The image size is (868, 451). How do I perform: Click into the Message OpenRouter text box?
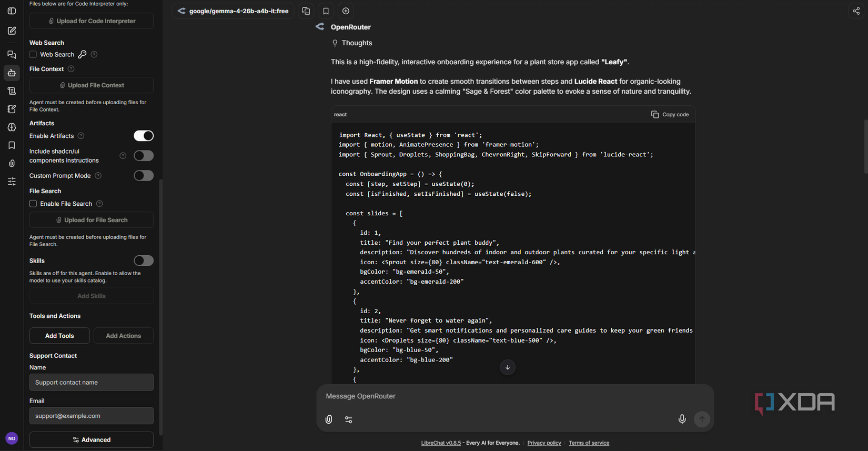point(515,396)
